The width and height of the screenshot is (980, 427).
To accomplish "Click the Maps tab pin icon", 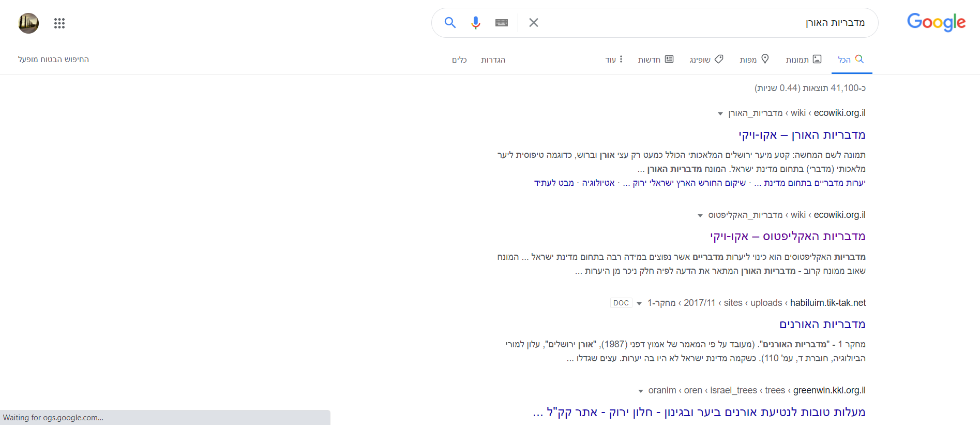I will tap(765, 59).
